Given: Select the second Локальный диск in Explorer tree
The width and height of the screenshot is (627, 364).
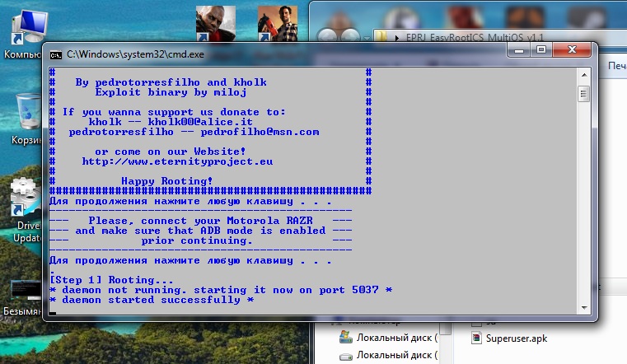Looking at the screenshot, I should point(388,355).
